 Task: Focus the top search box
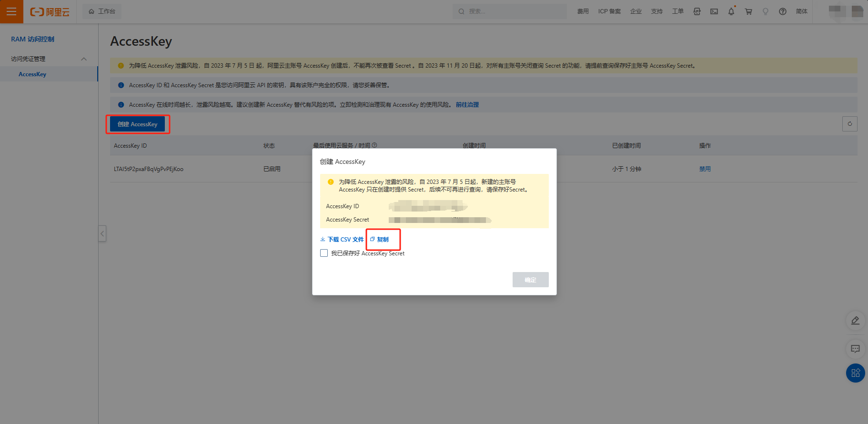tap(510, 11)
